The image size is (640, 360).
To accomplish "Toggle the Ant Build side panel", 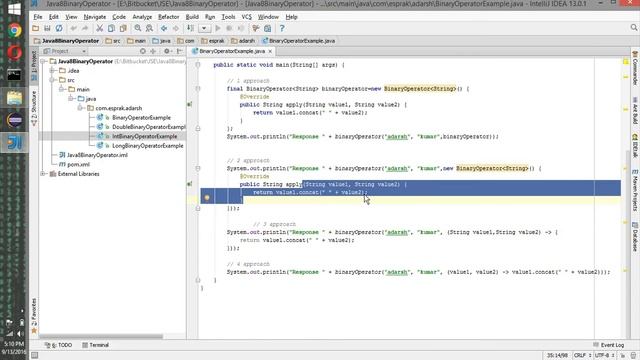I will [x=635, y=111].
